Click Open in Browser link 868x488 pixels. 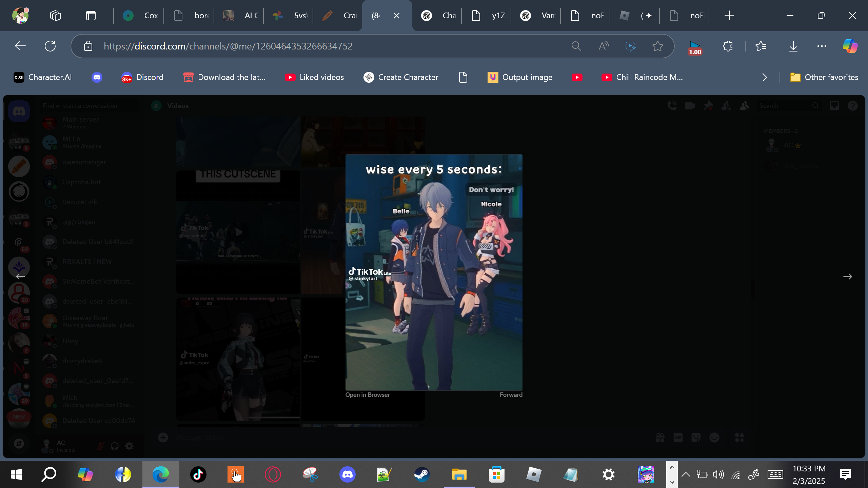[x=368, y=395]
